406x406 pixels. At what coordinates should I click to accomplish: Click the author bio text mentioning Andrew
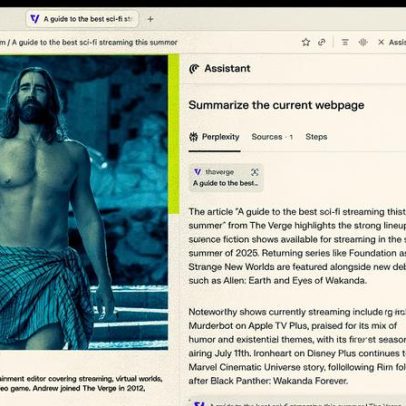click(81, 383)
